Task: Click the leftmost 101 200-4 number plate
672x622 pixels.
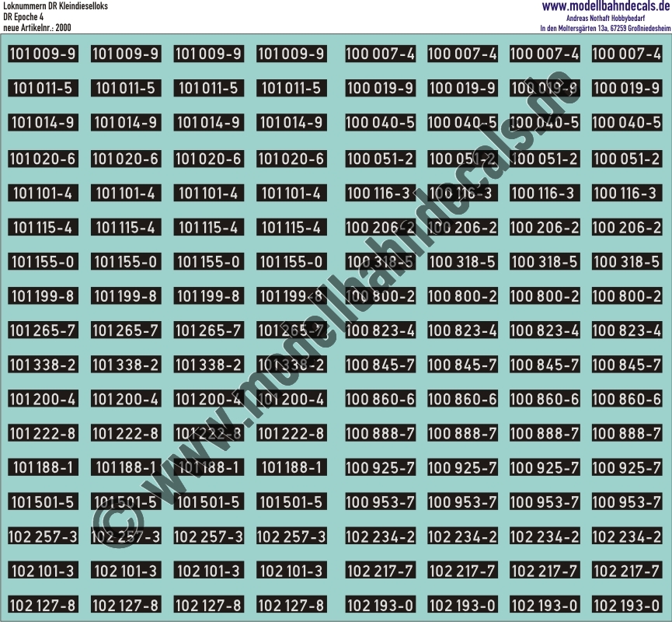Action: pos(43,399)
